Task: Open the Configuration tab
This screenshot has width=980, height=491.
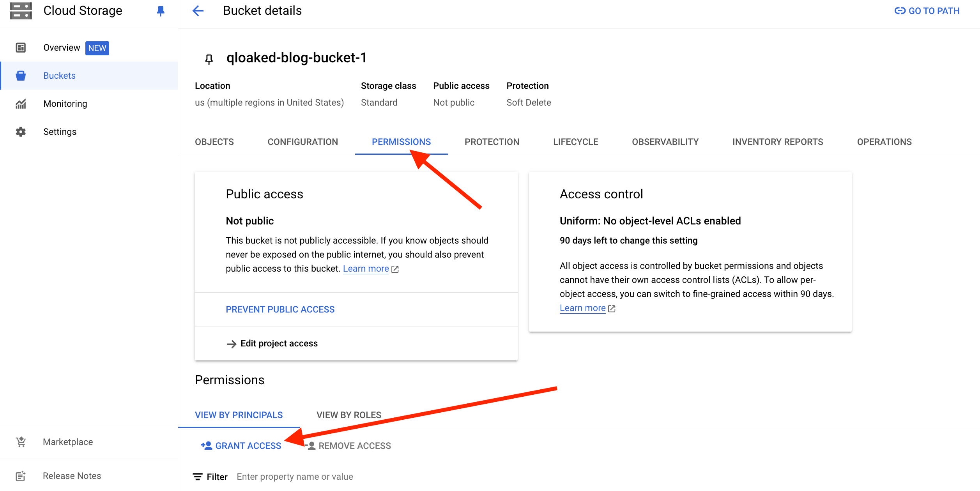Action: (303, 142)
